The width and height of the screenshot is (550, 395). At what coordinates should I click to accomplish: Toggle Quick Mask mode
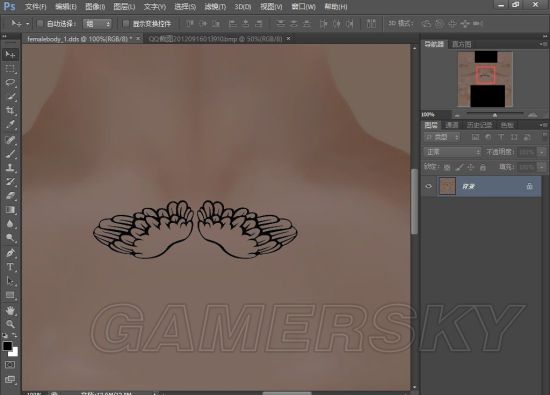pyautogui.click(x=10, y=365)
